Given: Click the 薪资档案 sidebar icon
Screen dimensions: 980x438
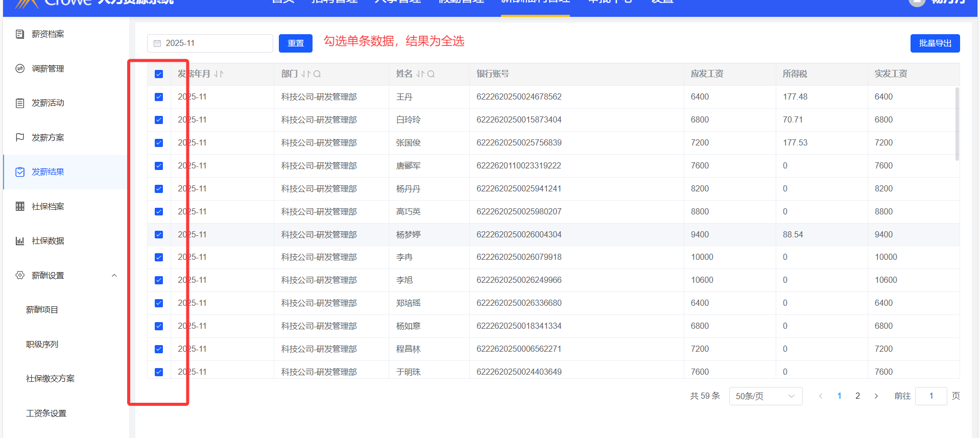Looking at the screenshot, I should click(x=20, y=34).
